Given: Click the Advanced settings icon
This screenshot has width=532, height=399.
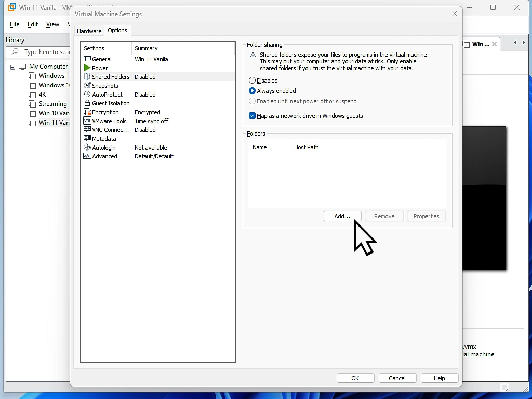Looking at the screenshot, I should [x=87, y=156].
